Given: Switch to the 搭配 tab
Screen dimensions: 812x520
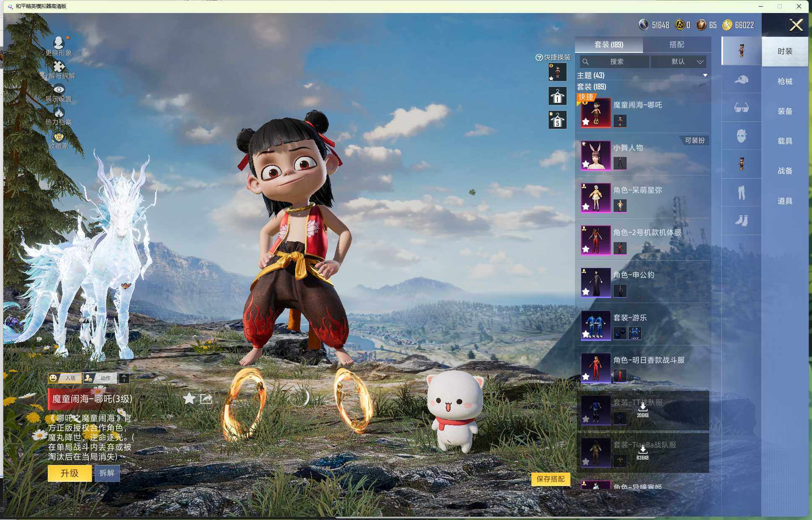Looking at the screenshot, I should 676,44.
